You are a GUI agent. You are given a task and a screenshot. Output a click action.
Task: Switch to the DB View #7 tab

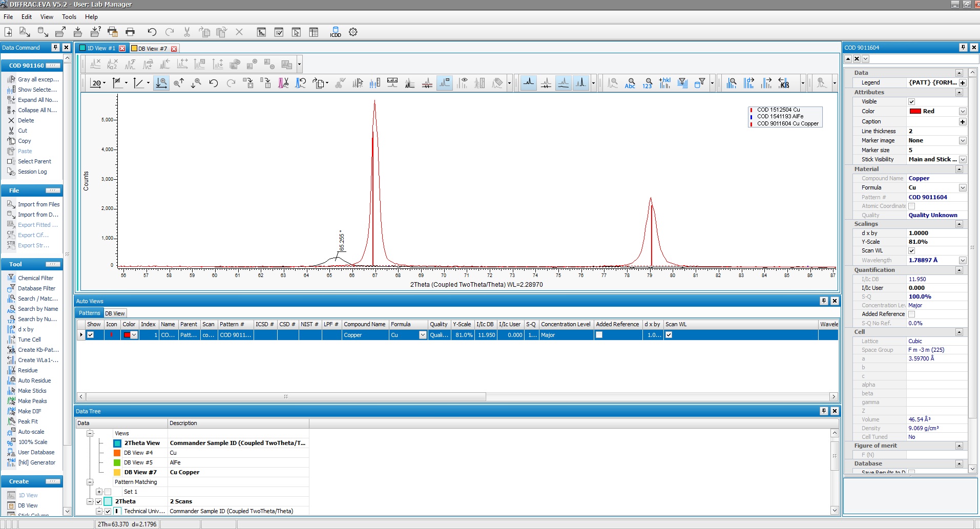(x=152, y=49)
